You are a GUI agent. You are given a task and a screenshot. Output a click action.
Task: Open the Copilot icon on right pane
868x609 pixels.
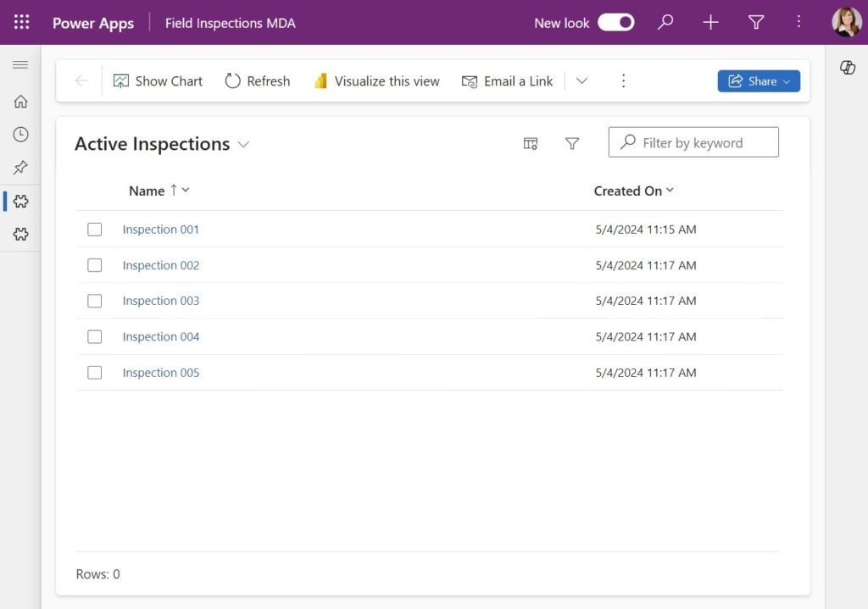848,67
